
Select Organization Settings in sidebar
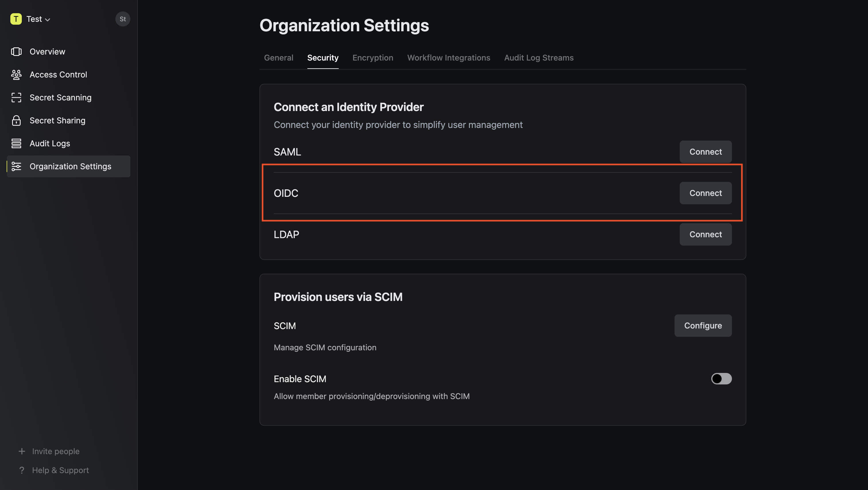pos(68,166)
